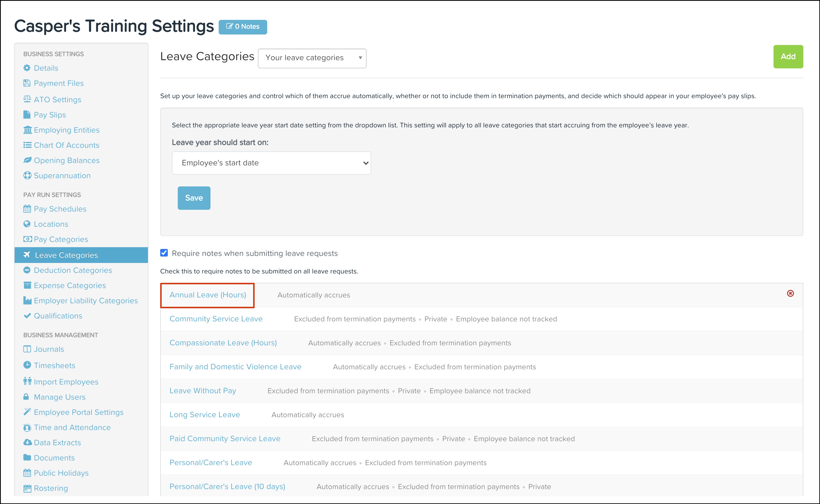Expand the Leave year start date dropdown
Image resolution: width=820 pixels, height=504 pixels.
tap(271, 163)
